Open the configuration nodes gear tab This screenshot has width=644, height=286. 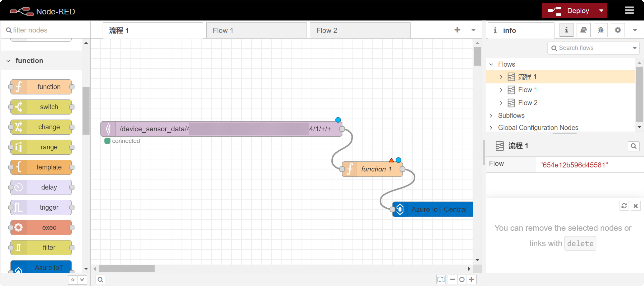pos(618,30)
